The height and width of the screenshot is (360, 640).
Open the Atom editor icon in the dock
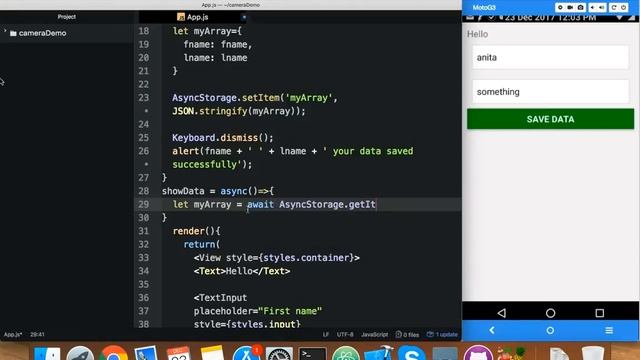pyautogui.click(x=346, y=353)
